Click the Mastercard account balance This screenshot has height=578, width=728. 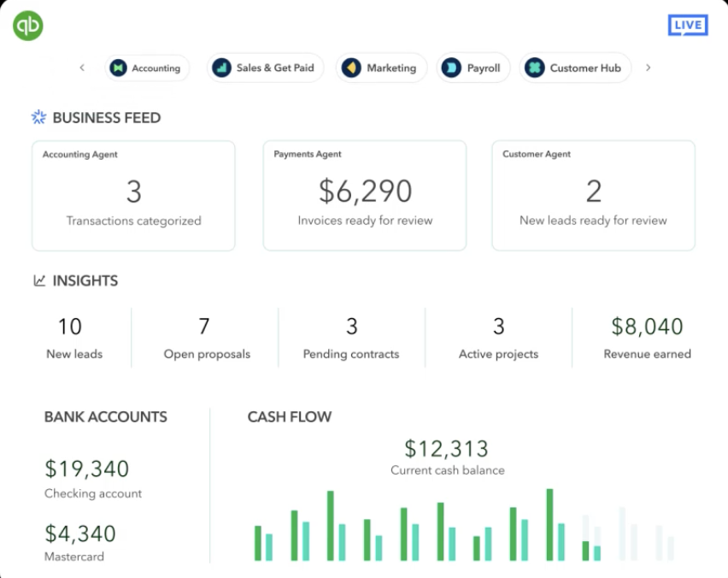80,534
